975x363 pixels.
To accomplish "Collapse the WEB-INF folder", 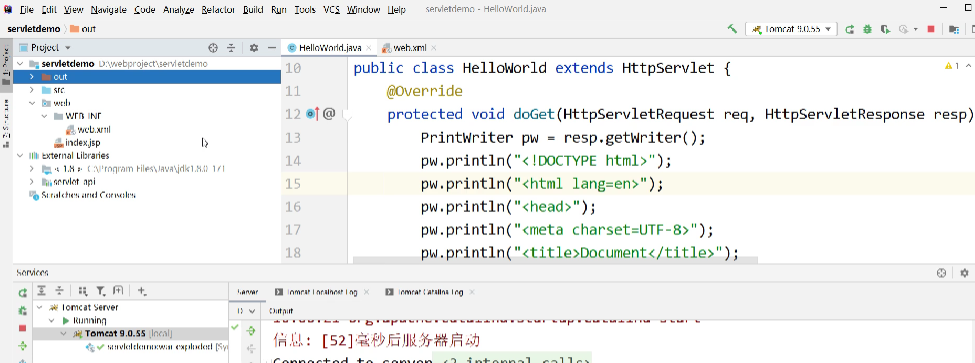I will 44,116.
